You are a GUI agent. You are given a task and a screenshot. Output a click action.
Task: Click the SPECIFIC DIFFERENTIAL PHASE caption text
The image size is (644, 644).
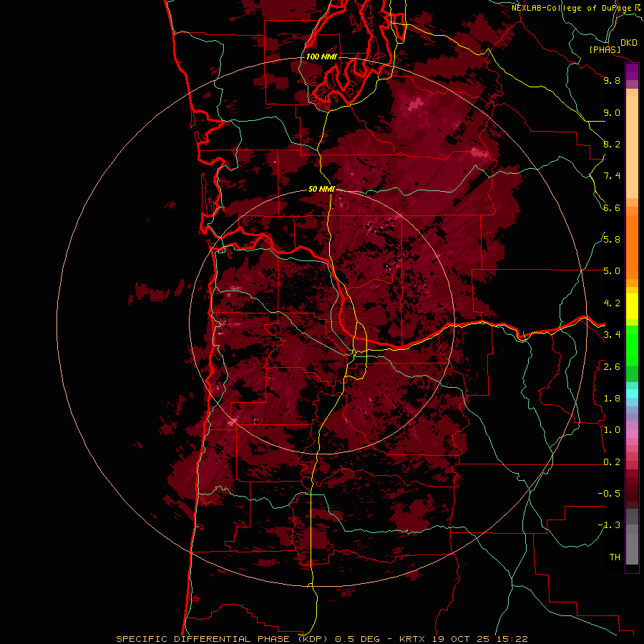click(x=205, y=639)
